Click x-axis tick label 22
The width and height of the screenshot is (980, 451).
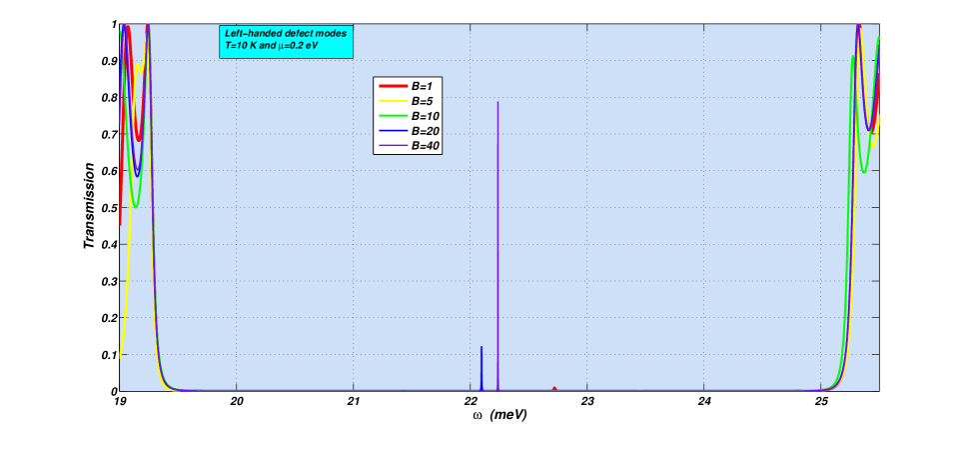pyautogui.click(x=470, y=400)
